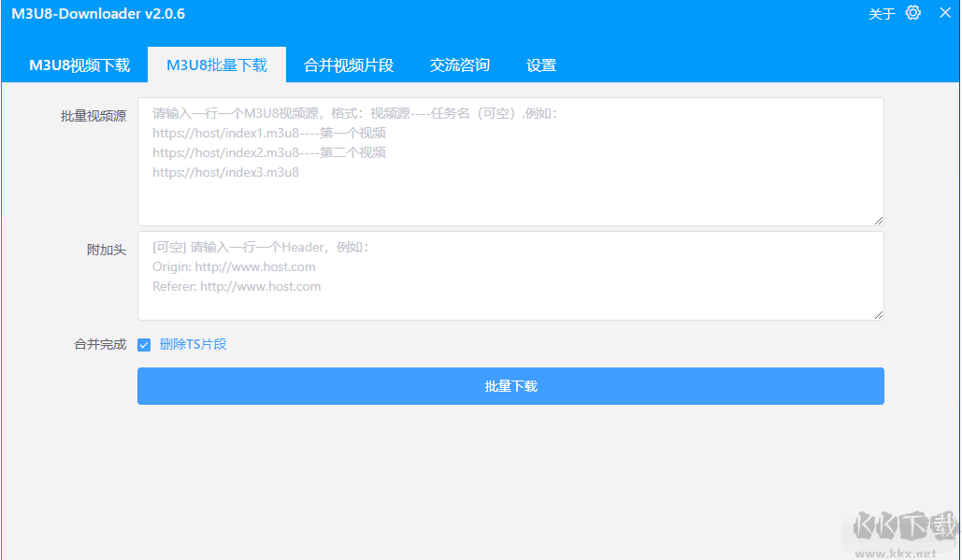Click the 附加头 field label
This screenshot has height=560, width=962.
pos(106,250)
